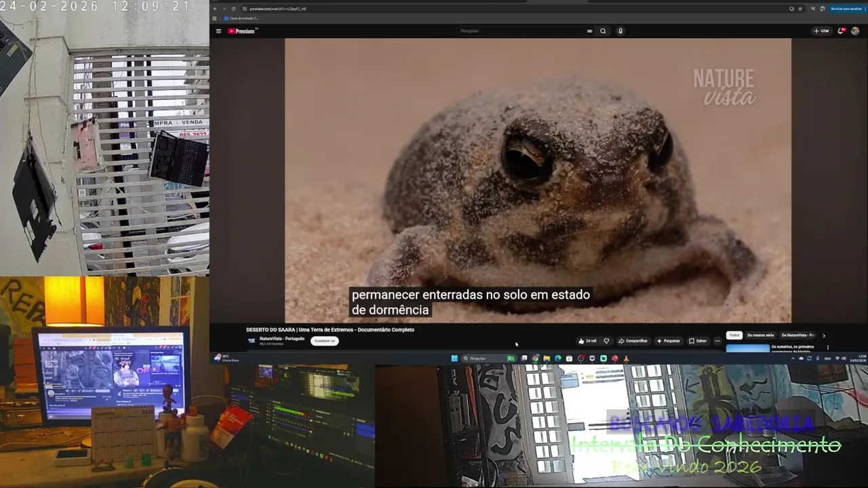Bookmark this page with the star icon

click(800, 9)
